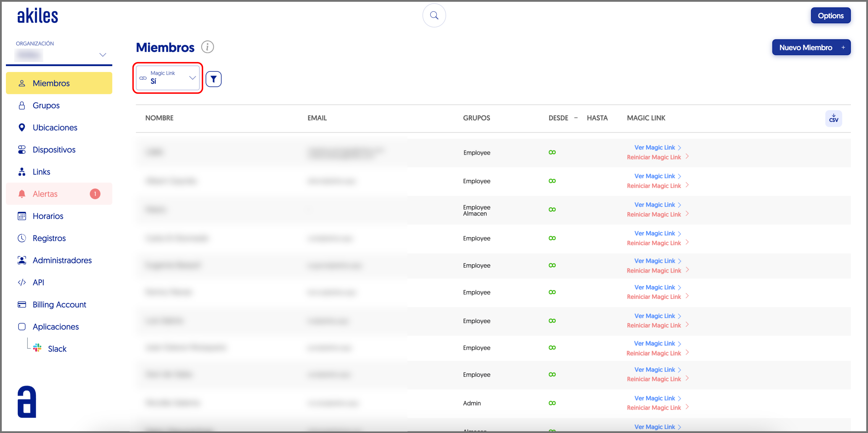Open Dispositivos in the sidebar
The height and width of the screenshot is (433, 868).
point(54,149)
